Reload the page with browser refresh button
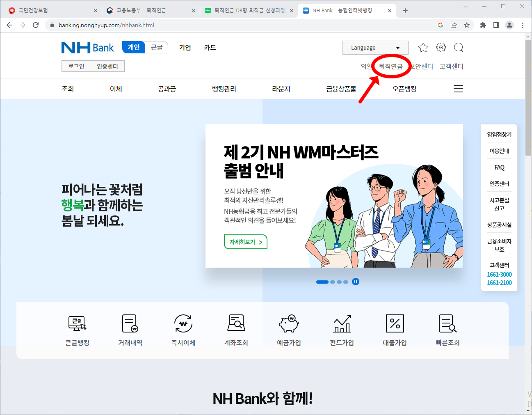 point(36,25)
